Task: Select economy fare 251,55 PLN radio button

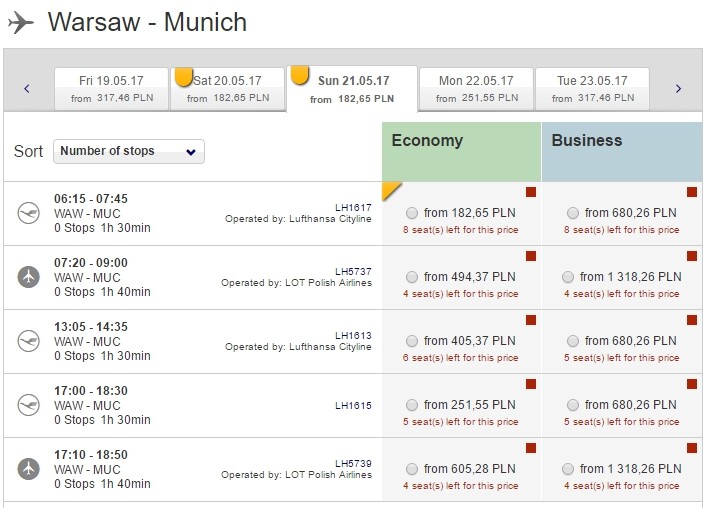Action: pos(412,405)
